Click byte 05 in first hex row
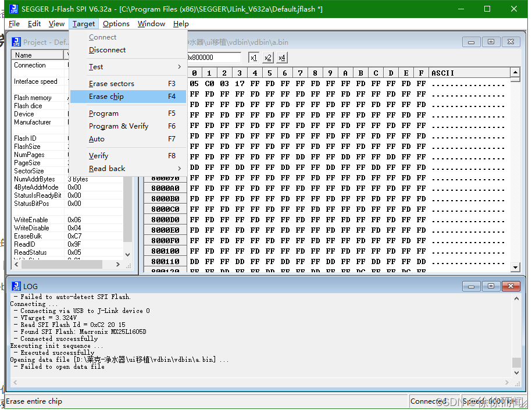532x413 pixels. pyautogui.click(x=194, y=84)
